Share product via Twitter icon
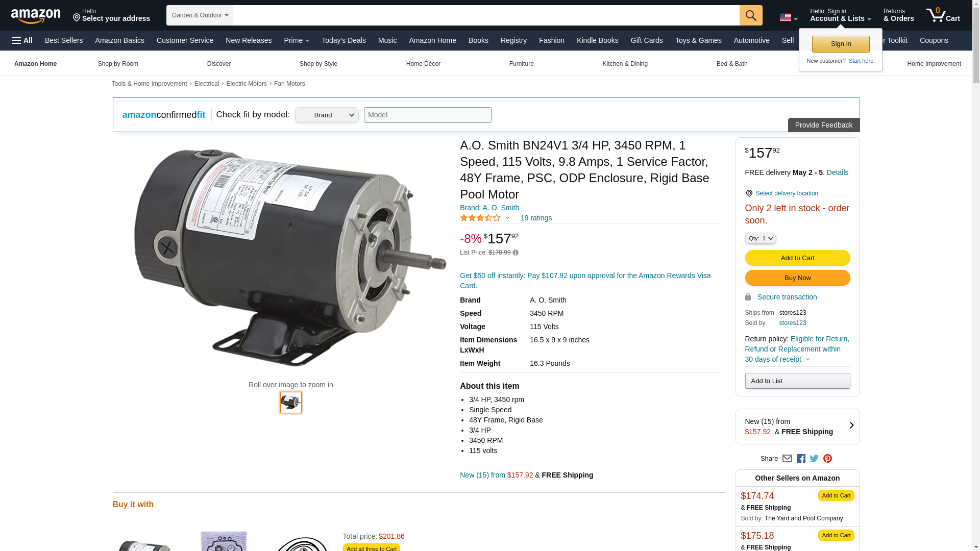This screenshot has width=980, height=551. [x=814, y=459]
